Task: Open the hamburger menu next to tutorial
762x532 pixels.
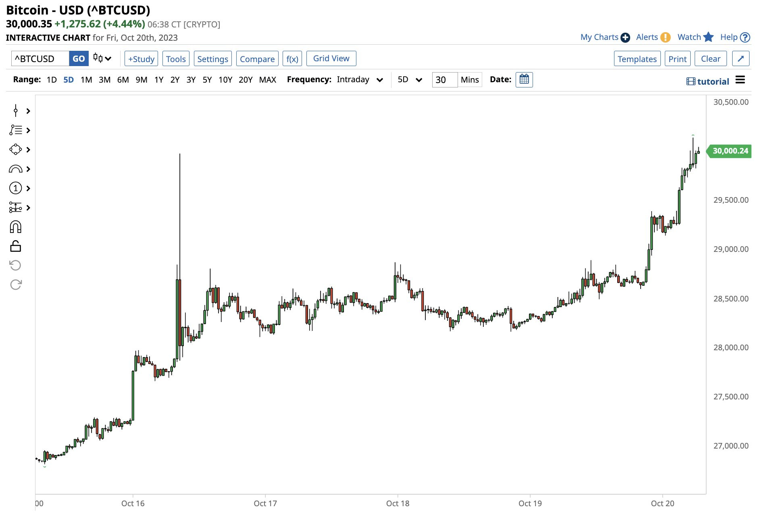Action: click(x=740, y=80)
